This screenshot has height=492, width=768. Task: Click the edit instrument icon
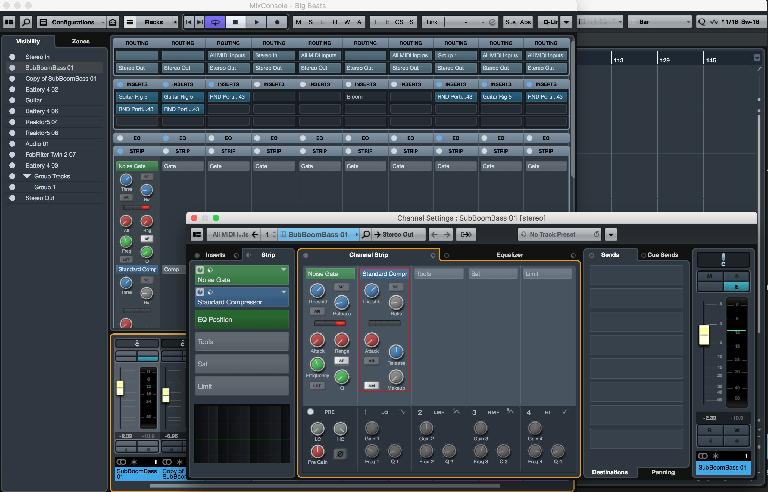[466, 235]
